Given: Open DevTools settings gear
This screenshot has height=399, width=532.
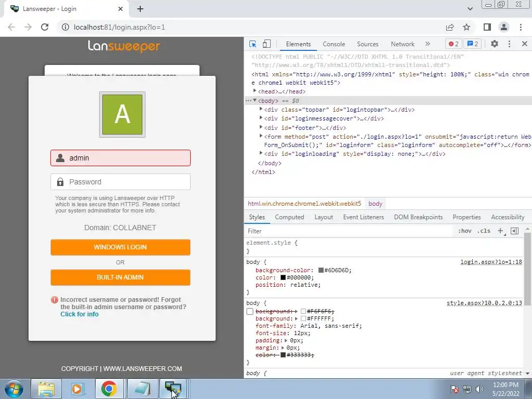Looking at the screenshot, I should coord(495,44).
